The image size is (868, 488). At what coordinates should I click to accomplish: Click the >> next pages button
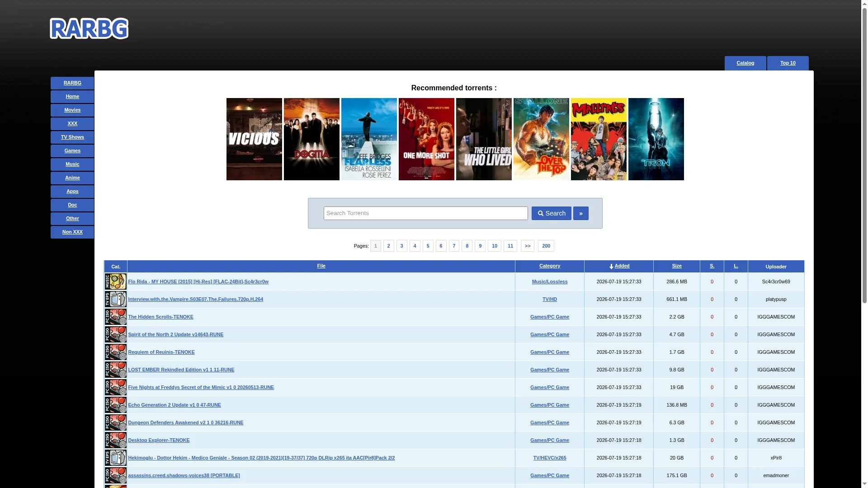coord(528,246)
